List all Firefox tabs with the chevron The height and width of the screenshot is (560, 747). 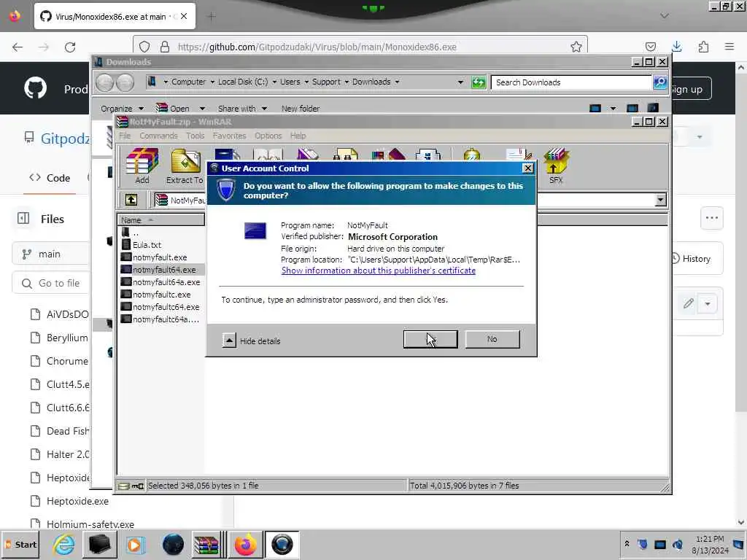coord(665,16)
